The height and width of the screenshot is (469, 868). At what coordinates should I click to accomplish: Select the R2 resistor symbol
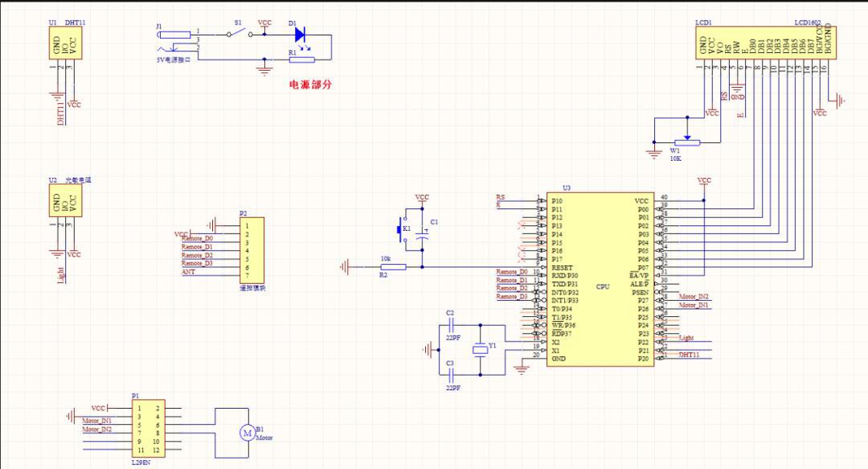394,267
